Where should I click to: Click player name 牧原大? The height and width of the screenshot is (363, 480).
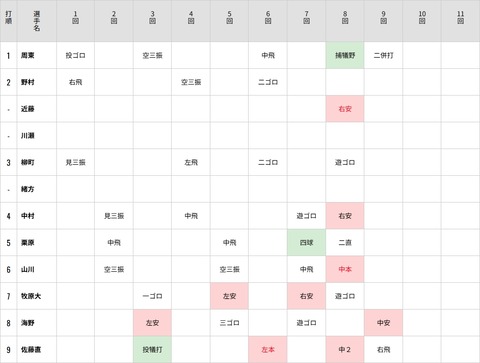coord(31,296)
